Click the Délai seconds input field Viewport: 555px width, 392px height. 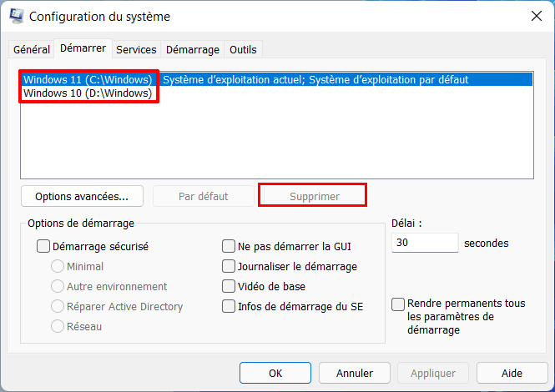pyautogui.click(x=424, y=243)
